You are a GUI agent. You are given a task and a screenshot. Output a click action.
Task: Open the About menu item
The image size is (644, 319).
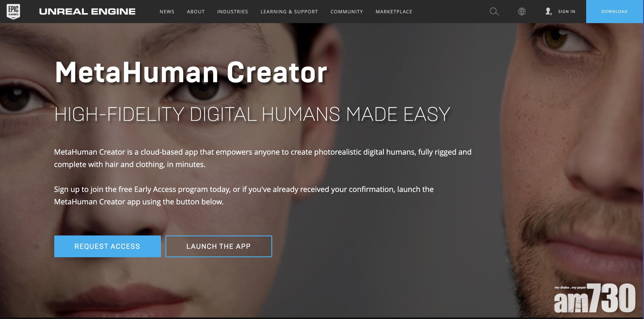[196, 12]
